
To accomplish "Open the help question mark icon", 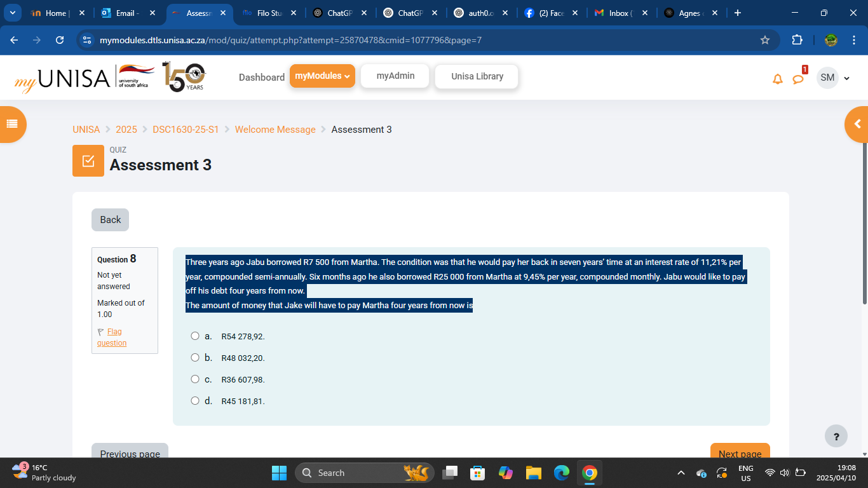I will [836, 436].
